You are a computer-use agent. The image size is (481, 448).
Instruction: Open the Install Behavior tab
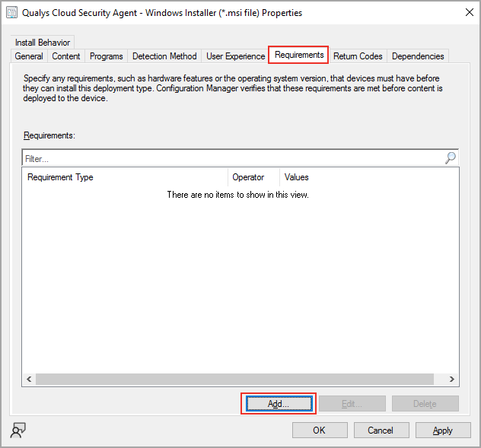coord(43,43)
